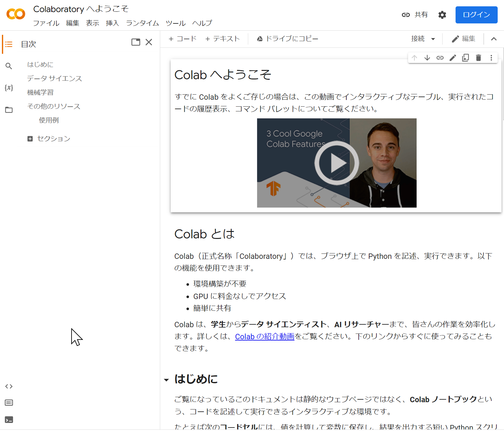Open the 接続 dropdown arrow
The width and height of the screenshot is (504, 431).
point(433,39)
